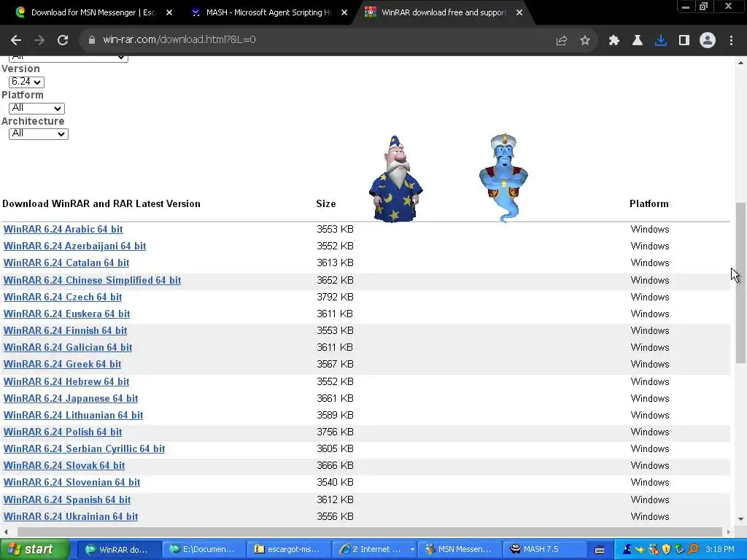747x560 pixels.
Task: Download WinRAR 6.24 Hebrew 64 bit
Action: click(x=66, y=382)
